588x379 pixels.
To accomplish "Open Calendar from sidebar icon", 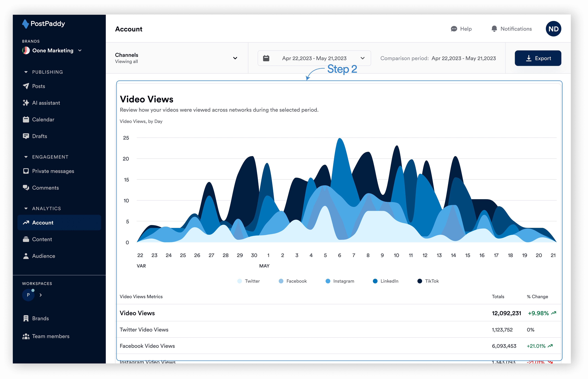I will (x=26, y=120).
